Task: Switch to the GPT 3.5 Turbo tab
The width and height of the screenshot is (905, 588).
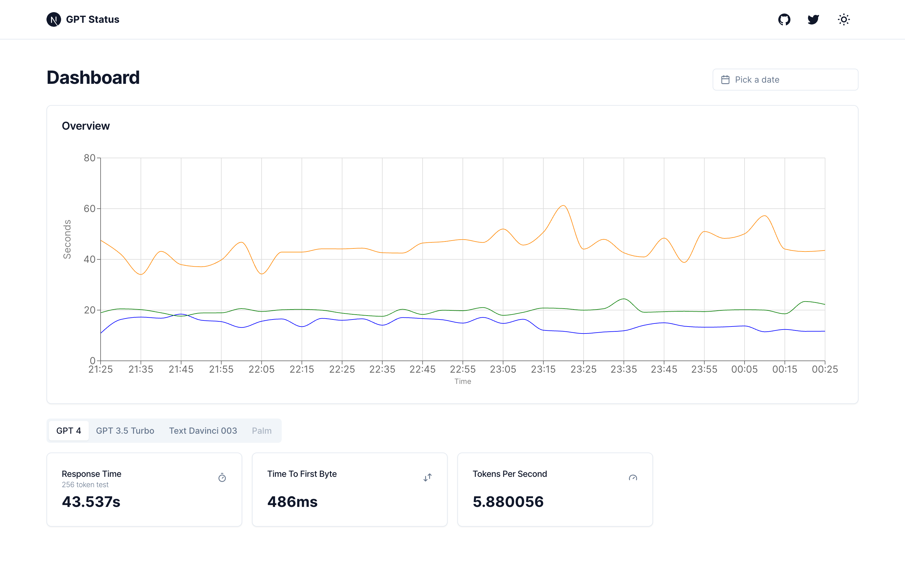Action: point(125,431)
